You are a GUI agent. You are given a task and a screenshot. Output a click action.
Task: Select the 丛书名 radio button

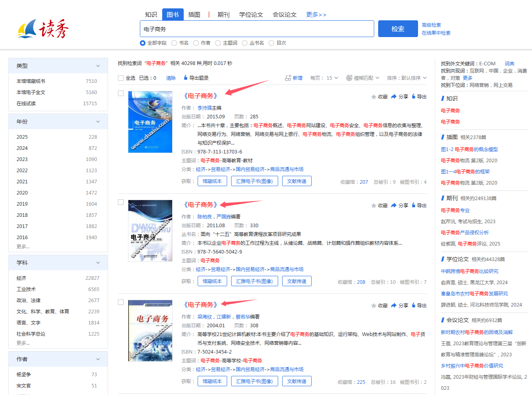click(245, 43)
